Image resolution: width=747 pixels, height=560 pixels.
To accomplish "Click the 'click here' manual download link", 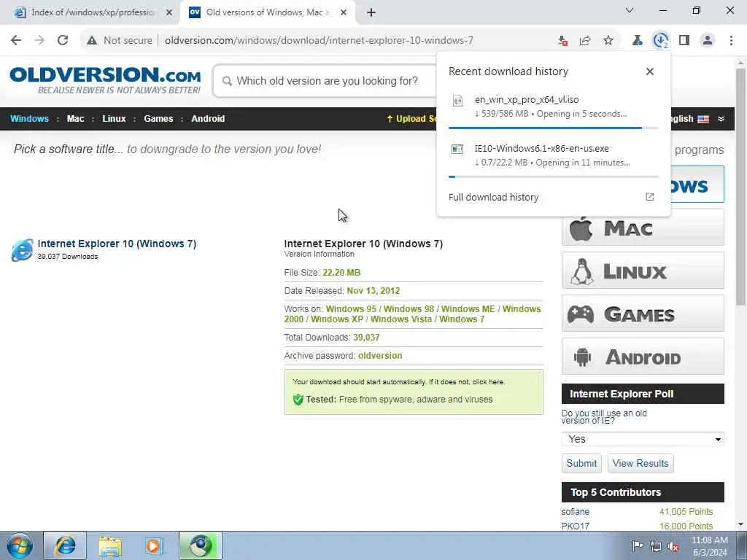I will (488, 382).
